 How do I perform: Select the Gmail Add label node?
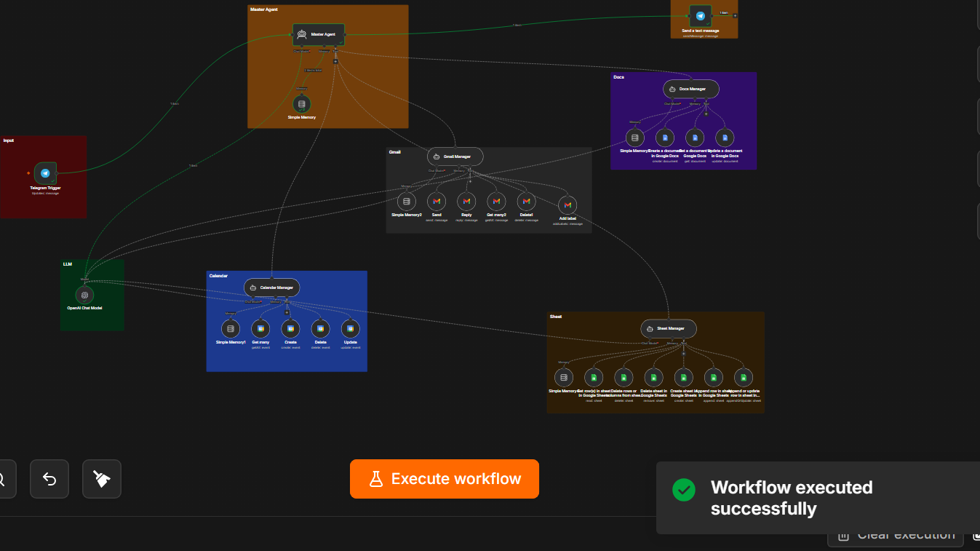click(567, 205)
